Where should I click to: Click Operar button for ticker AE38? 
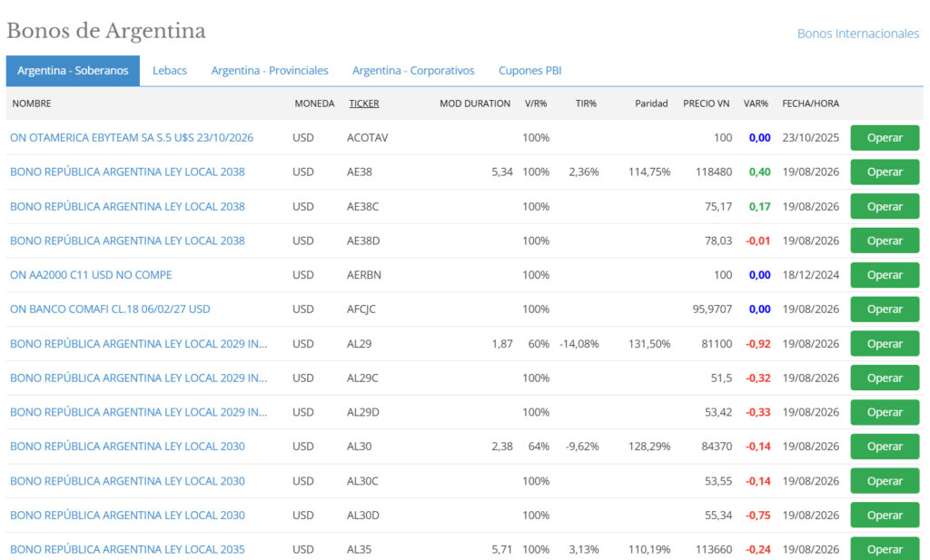coord(885,172)
